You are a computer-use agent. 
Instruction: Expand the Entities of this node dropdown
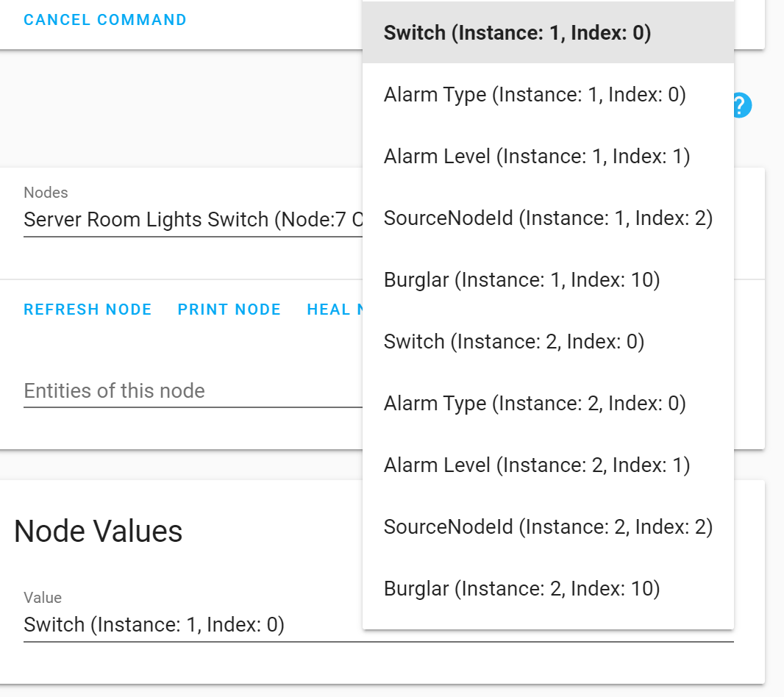pos(193,391)
